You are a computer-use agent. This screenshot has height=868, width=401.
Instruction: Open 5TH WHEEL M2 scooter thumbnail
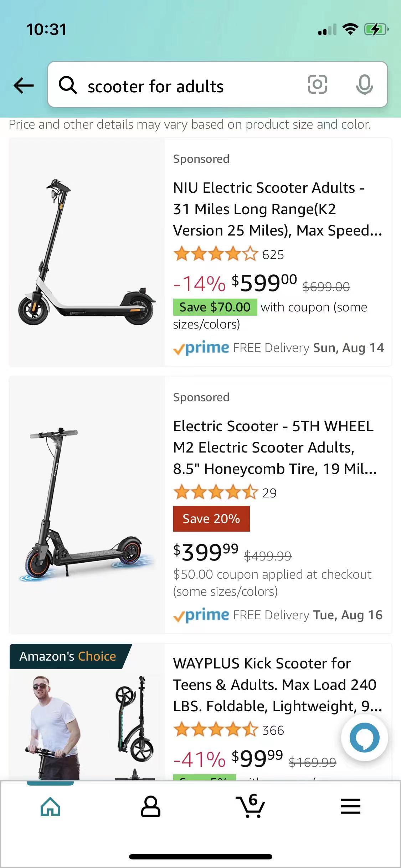(x=87, y=505)
